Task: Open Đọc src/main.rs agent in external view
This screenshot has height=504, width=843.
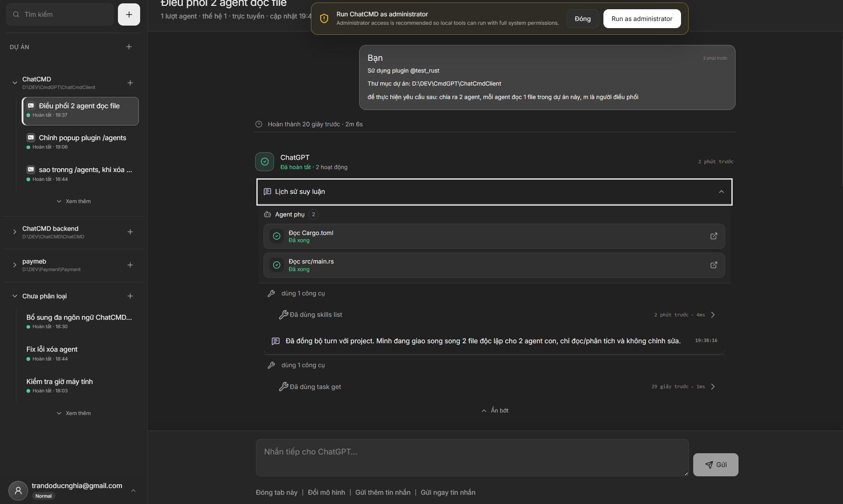Action: click(x=713, y=265)
